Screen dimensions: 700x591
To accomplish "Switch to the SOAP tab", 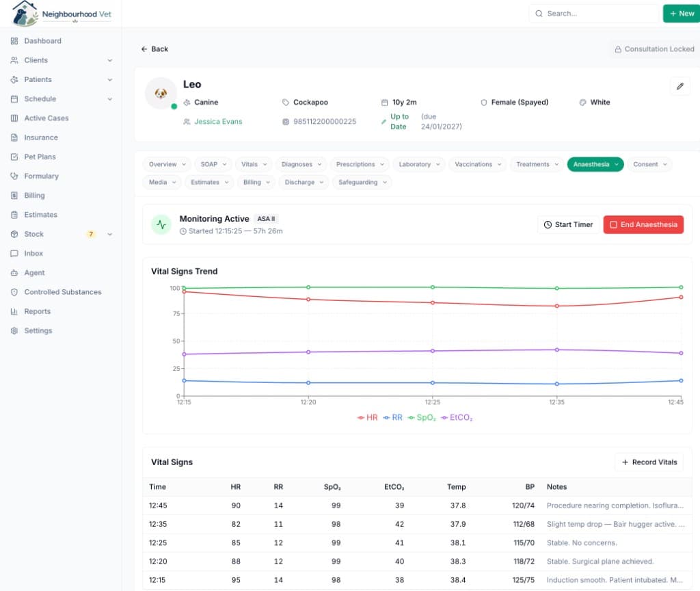I will (213, 164).
